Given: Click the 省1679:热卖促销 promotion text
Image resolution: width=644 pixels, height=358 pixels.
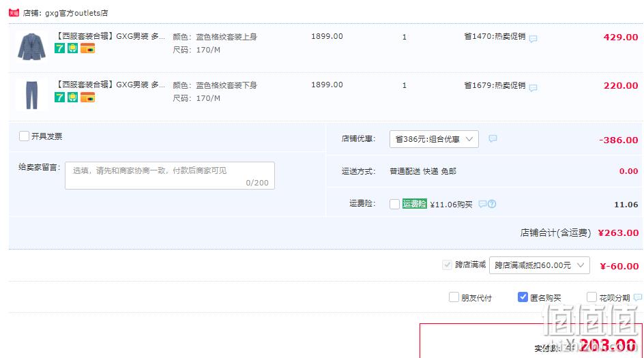Looking at the screenshot, I should click(x=495, y=85).
